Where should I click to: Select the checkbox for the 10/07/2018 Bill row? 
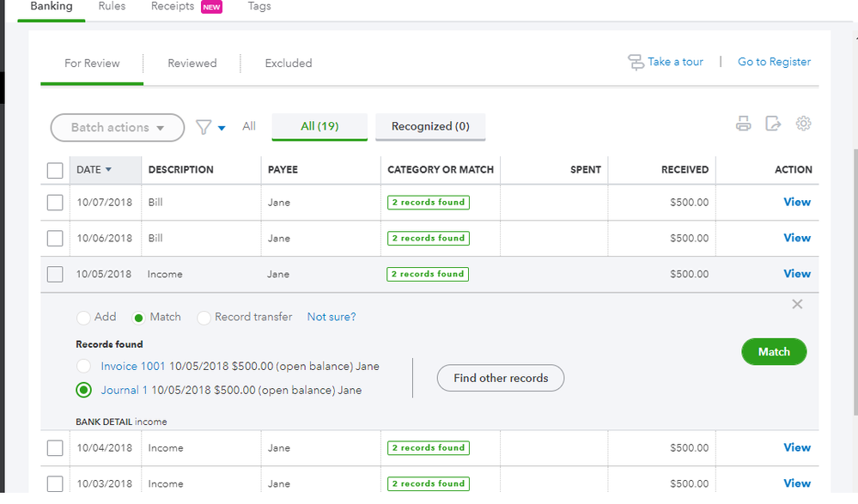tap(55, 203)
